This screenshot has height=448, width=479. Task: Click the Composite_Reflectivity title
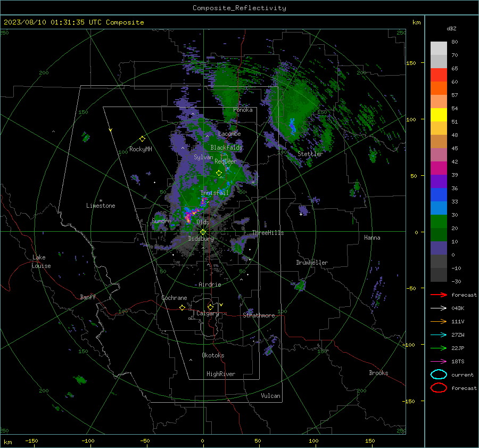pos(240,8)
